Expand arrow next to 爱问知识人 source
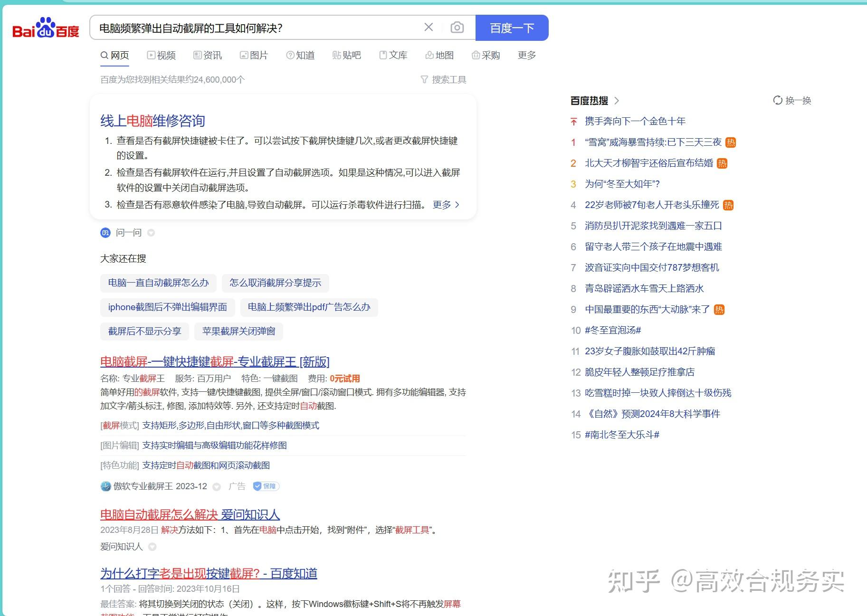 (152, 547)
